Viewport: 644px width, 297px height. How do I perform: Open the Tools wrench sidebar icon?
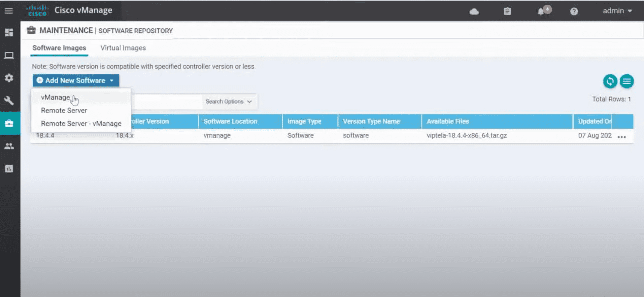pyautogui.click(x=9, y=100)
